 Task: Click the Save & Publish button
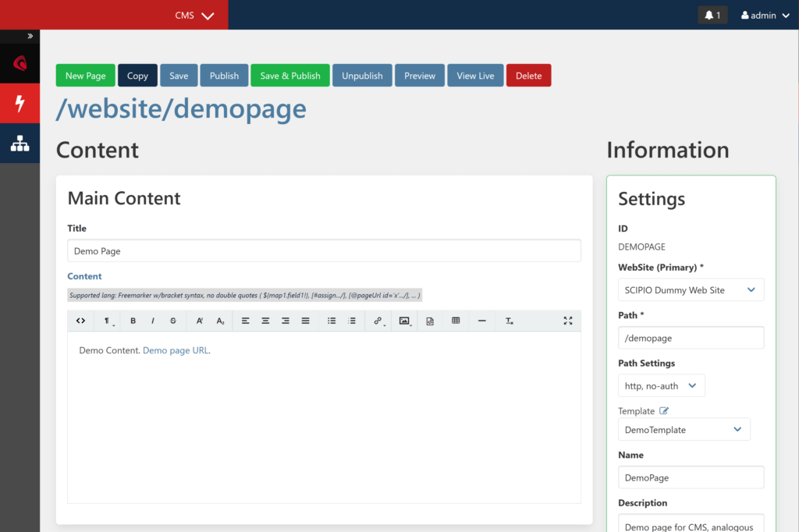(289, 76)
